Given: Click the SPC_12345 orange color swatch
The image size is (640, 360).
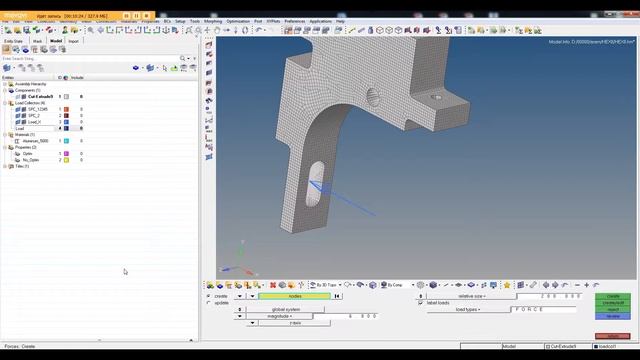Looking at the screenshot, I should pyautogui.click(x=66, y=109).
